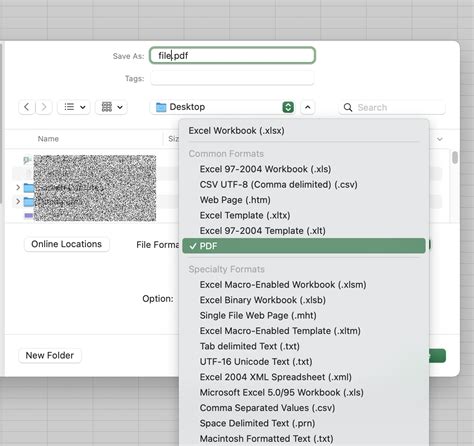This screenshot has height=446, width=474.
Task: Select Tab delimited Text (.txt)
Action: [x=304, y=346]
